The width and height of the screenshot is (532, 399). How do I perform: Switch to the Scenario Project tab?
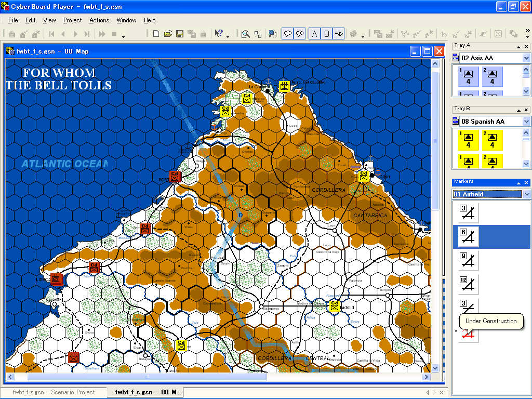point(54,392)
